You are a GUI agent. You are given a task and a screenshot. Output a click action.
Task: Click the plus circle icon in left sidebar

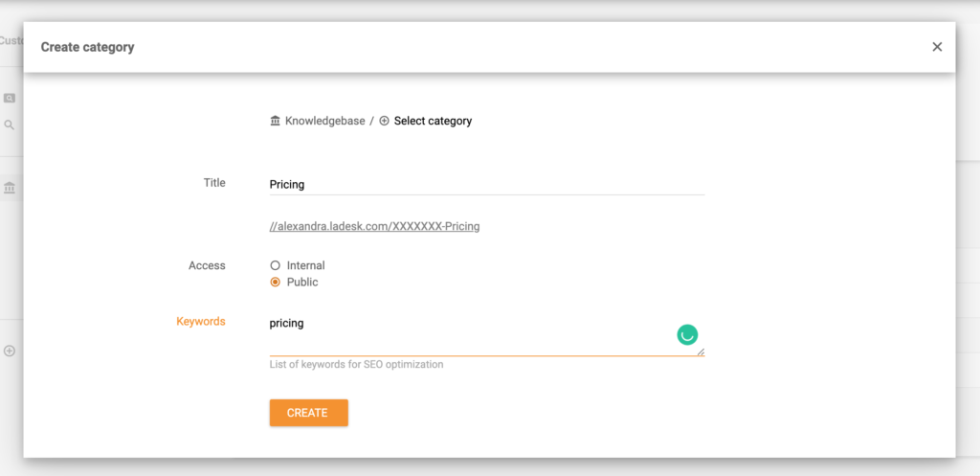pyautogui.click(x=10, y=351)
